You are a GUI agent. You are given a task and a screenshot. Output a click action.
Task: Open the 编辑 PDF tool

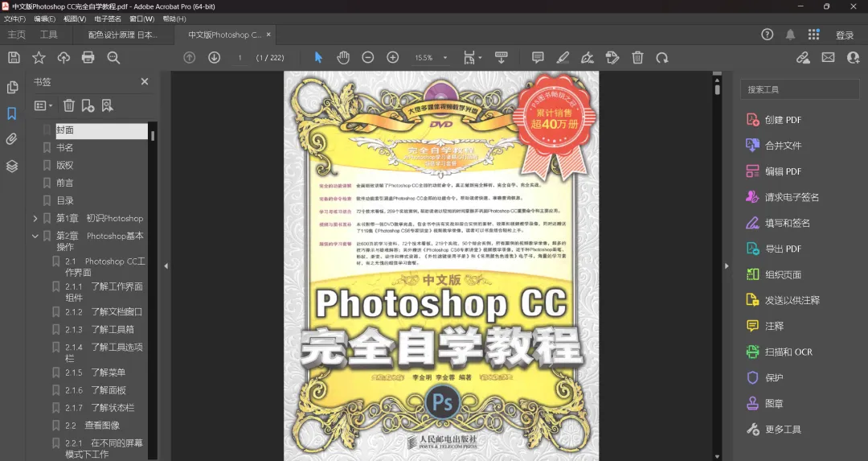pyautogui.click(x=774, y=171)
